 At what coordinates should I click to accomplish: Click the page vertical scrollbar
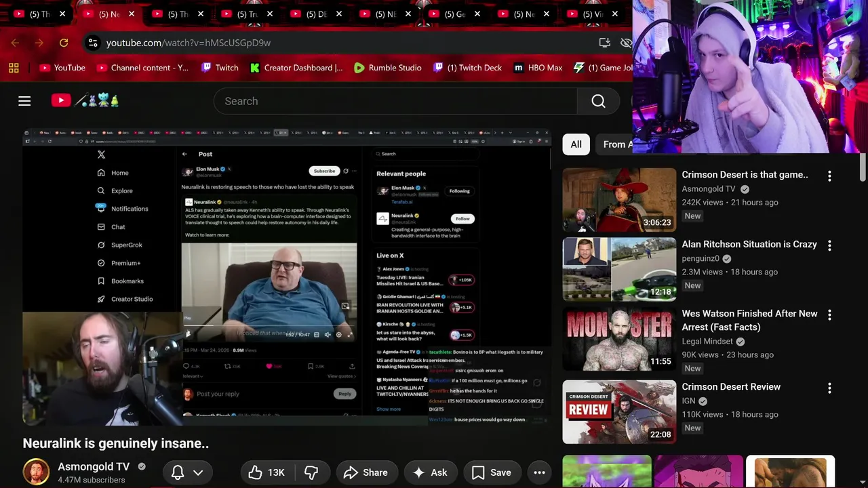click(x=863, y=166)
